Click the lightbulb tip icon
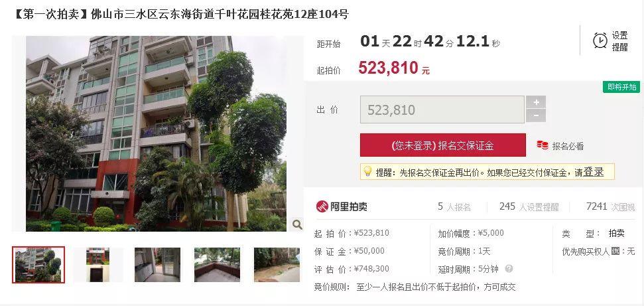The width and height of the screenshot is (644, 306). pyautogui.click(x=367, y=171)
